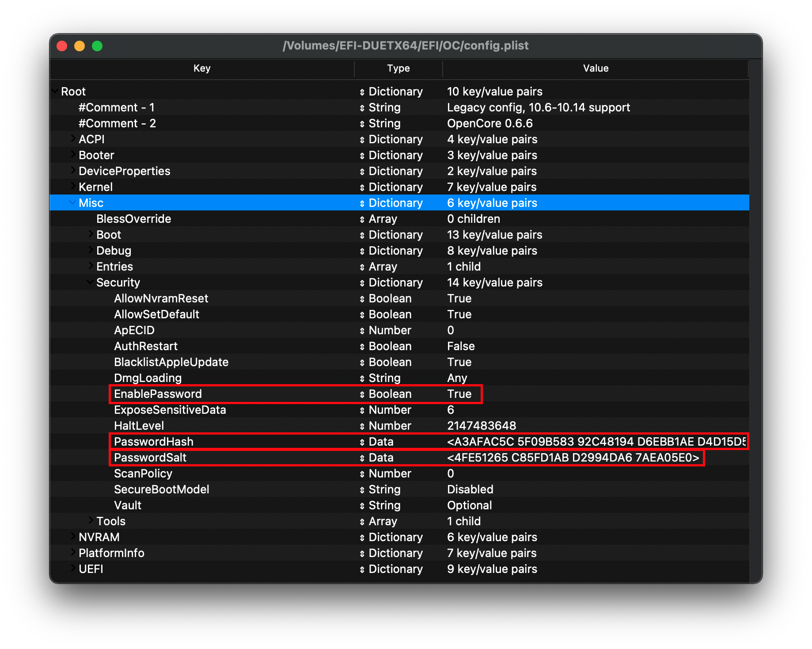
Task: Expand the Boot dictionary under Misc
Action: pyautogui.click(x=90, y=234)
